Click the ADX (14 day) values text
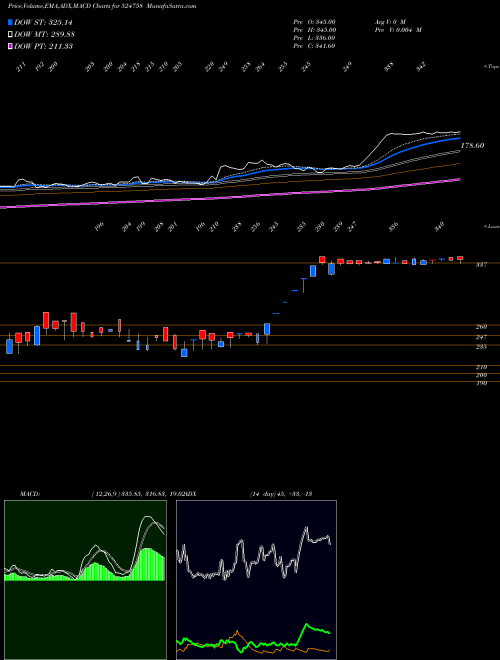500x660 pixels. click(x=280, y=494)
